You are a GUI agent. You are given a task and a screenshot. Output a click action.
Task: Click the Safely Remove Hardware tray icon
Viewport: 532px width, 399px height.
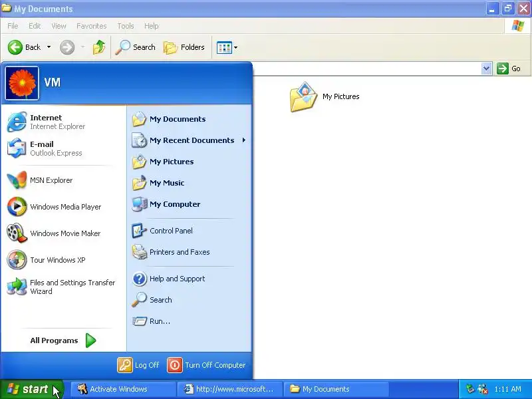pos(470,389)
